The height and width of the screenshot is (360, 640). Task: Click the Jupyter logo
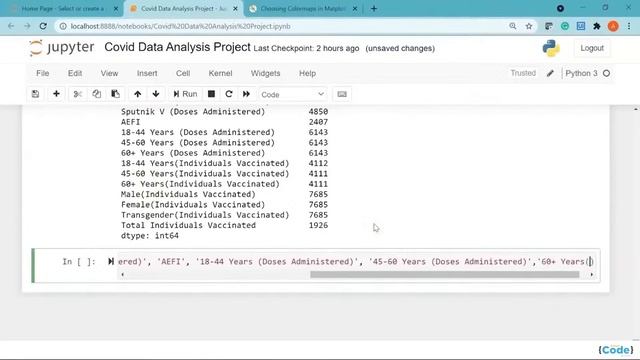click(62, 48)
